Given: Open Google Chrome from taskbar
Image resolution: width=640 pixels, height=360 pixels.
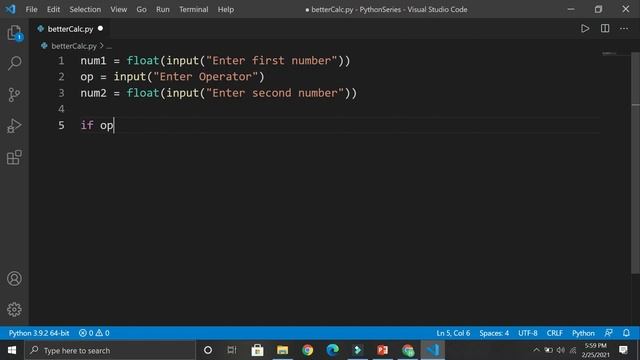Looking at the screenshot, I should coord(307,350).
